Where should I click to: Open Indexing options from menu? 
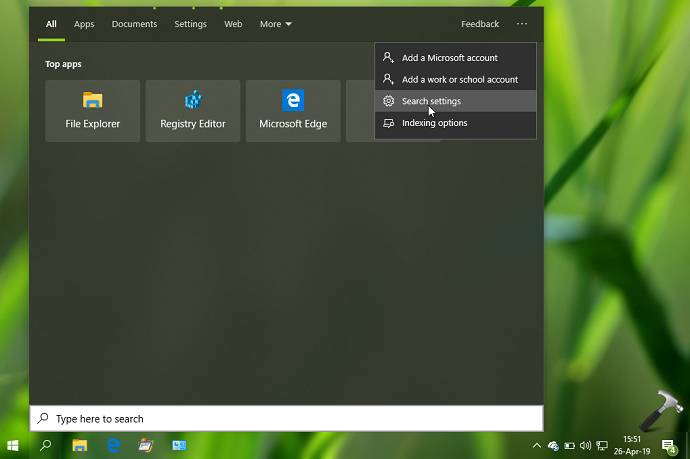click(x=455, y=123)
